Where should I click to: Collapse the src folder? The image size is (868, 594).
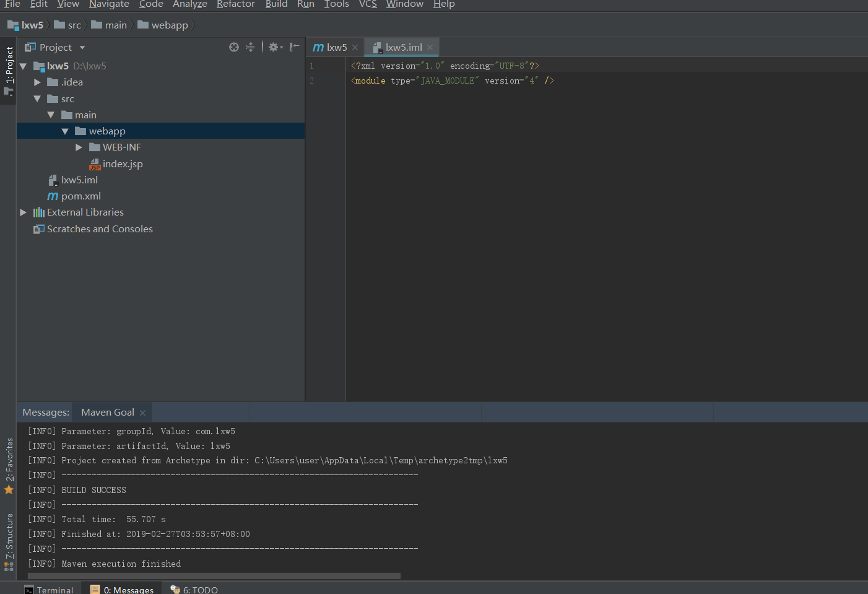pos(37,98)
